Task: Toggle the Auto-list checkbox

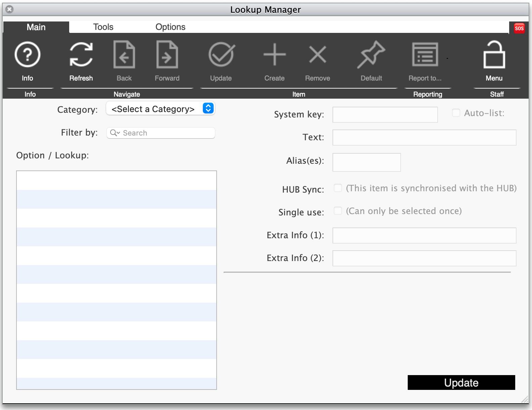Action: point(456,113)
